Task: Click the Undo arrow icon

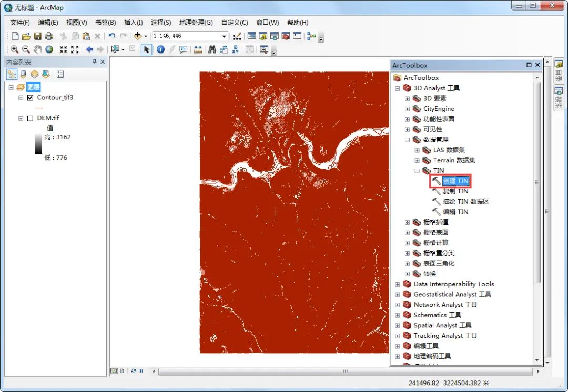Action: [x=112, y=36]
